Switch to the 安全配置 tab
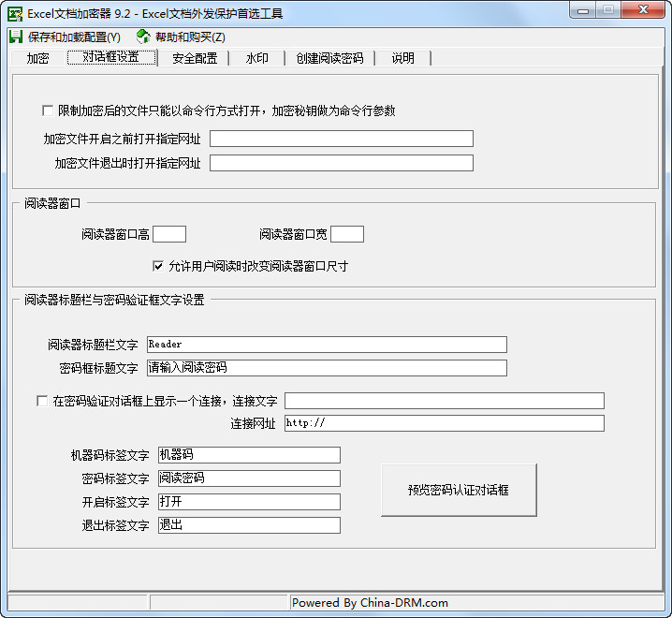672x618 pixels. [195, 58]
